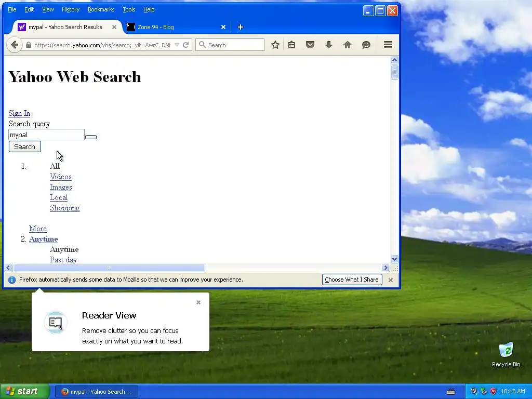The image size is (532, 399).
Task: Open the Hello chat smiley icon
Action: (366, 45)
